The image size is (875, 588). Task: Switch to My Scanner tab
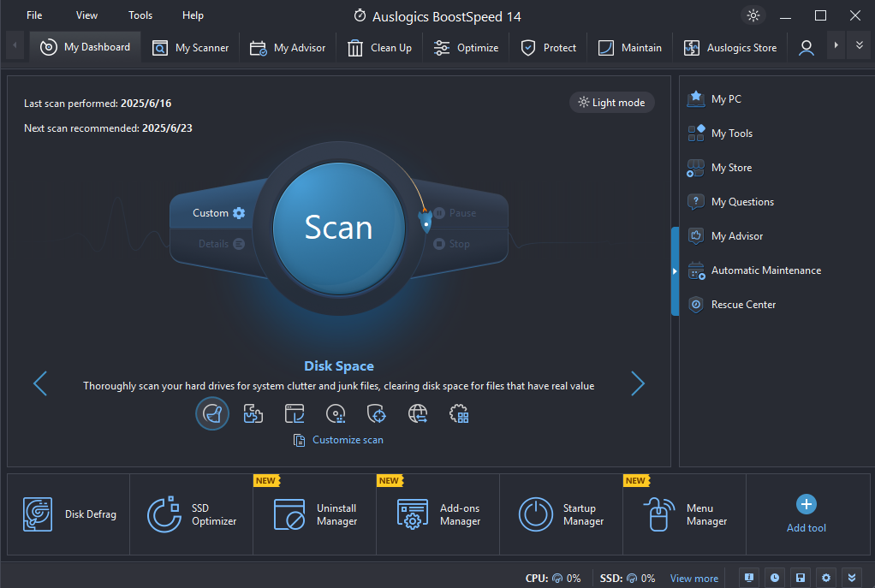pos(190,48)
